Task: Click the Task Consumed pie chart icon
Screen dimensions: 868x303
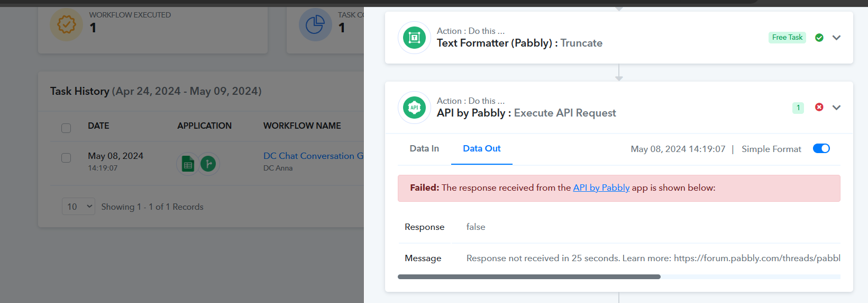Action: (x=315, y=24)
